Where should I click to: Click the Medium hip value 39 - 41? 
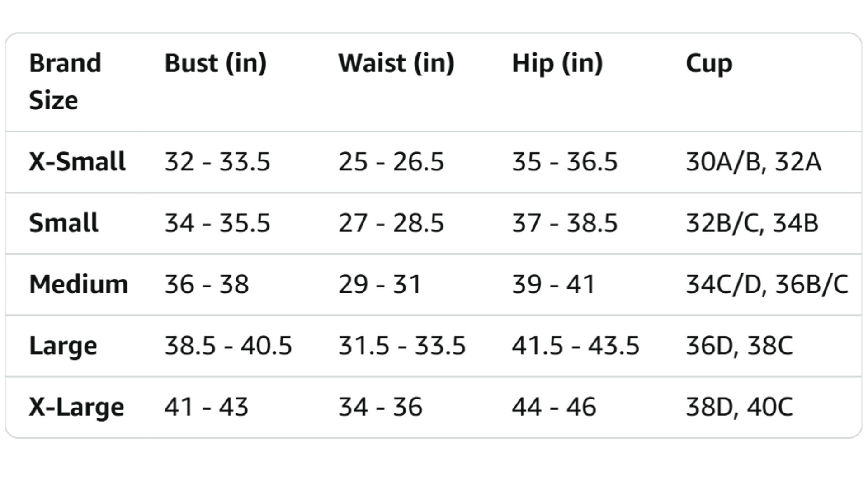point(553,284)
